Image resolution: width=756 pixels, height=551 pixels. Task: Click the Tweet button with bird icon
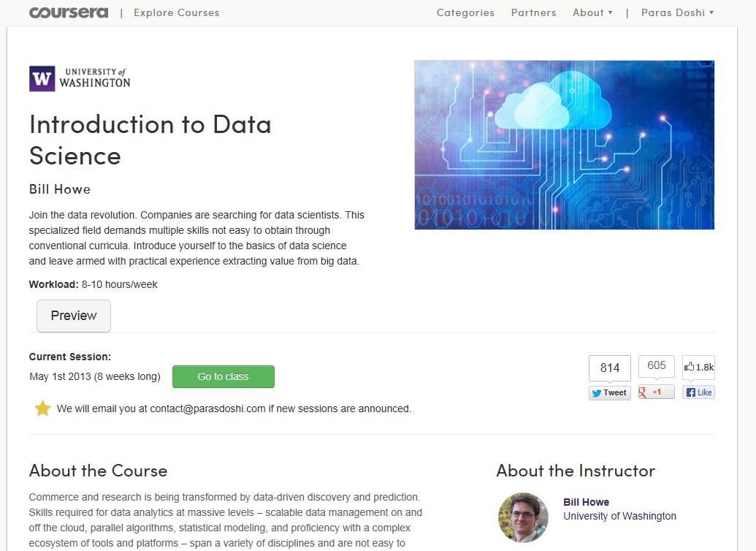tap(610, 392)
